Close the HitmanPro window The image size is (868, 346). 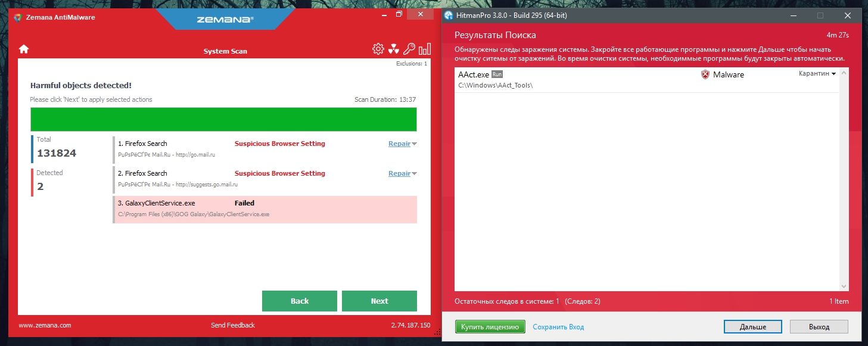(x=847, y=15)
